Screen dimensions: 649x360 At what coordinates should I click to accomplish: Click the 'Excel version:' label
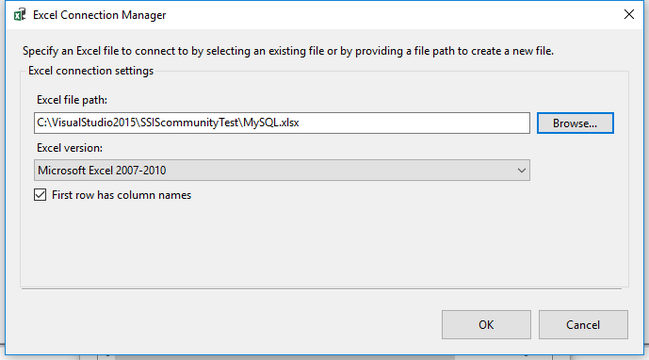pyautogui.click(x=70, y=148)
